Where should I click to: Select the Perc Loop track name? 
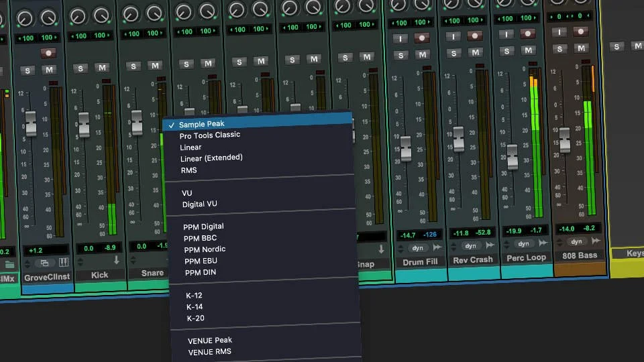pos(526,257)
